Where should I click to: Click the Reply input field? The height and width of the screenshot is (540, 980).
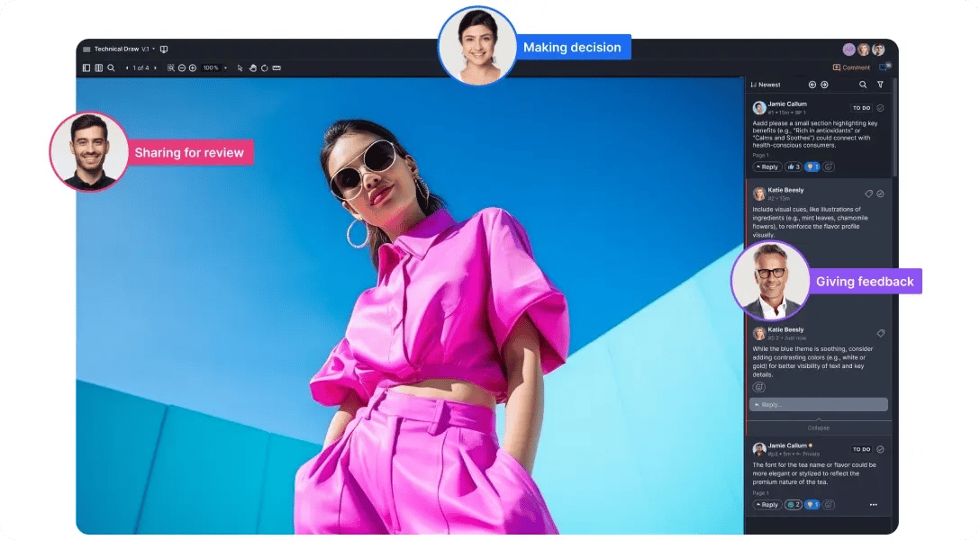818,405
